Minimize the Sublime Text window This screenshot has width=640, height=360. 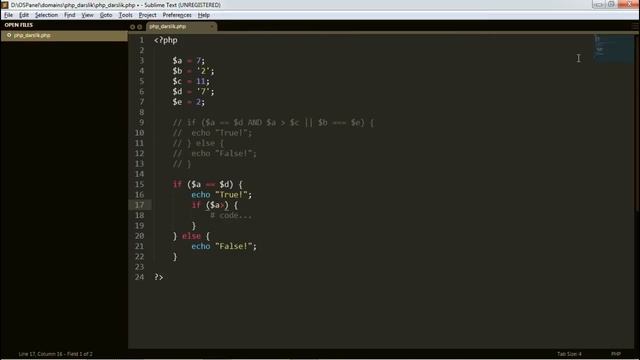tap(598, 4)
